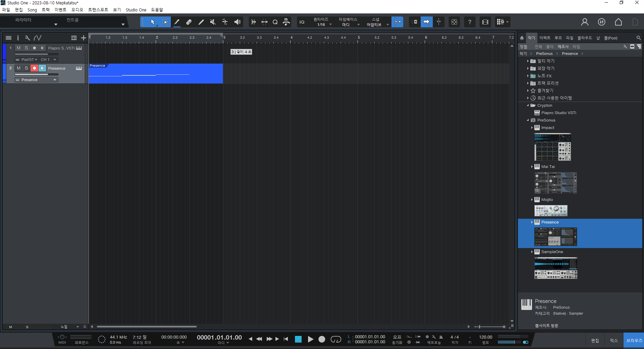The height and width of the screenshot is (349, 644).
Task: Open the 트랜스포트 menu
Action: (98, 10)
